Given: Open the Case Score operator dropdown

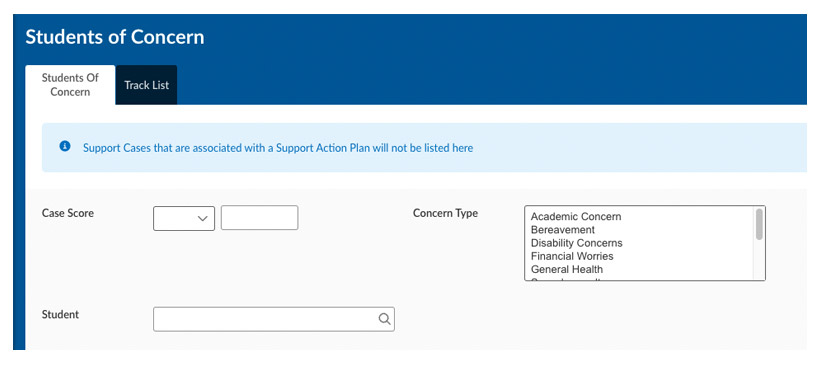Looking at the screenshot, I should click(x=184, y=218).
